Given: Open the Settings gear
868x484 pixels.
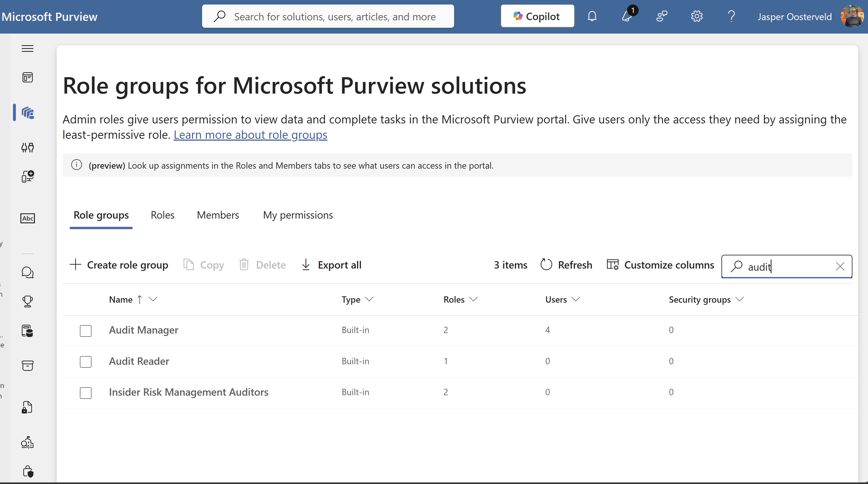Looking at the screenshot, I should pyautogui.click(x=696, y=16).
